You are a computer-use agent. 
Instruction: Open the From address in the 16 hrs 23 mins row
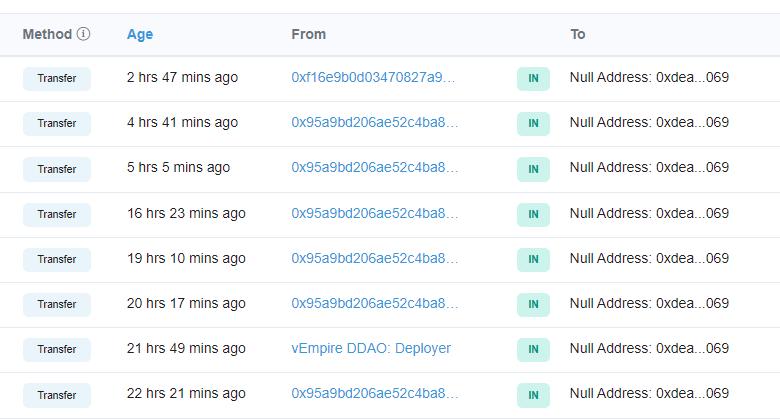(374, 213)
